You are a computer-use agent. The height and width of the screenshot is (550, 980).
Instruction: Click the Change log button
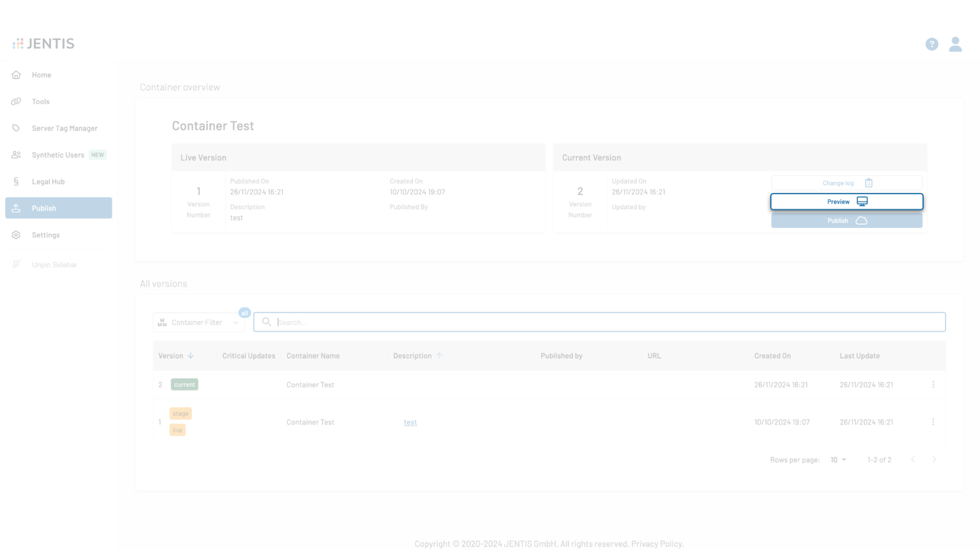coord(846,183)
